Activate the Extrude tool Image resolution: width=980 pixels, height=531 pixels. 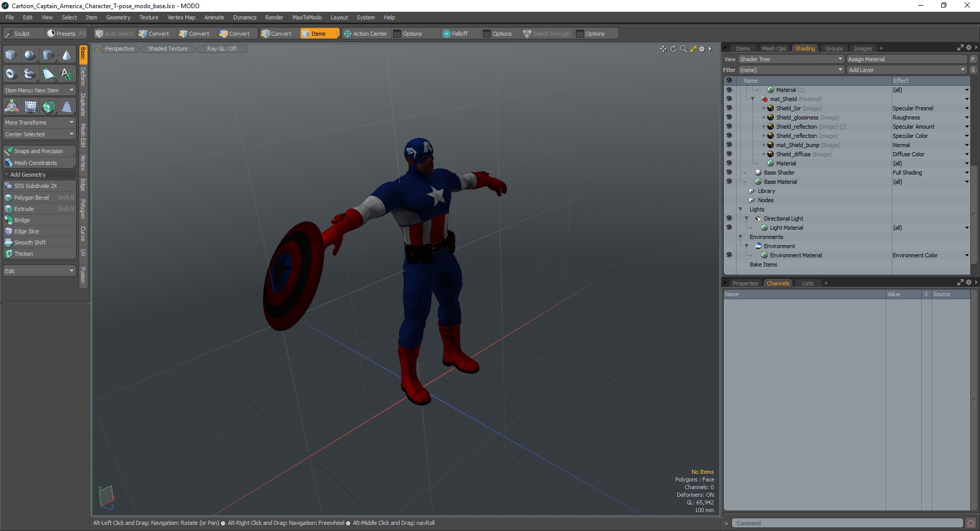[x=39, y=209]
